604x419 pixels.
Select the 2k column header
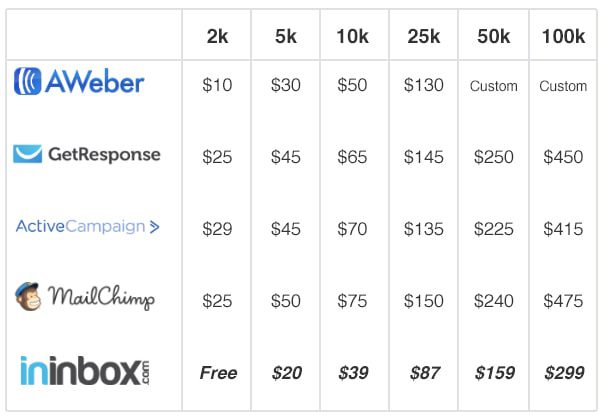(217, 37)
